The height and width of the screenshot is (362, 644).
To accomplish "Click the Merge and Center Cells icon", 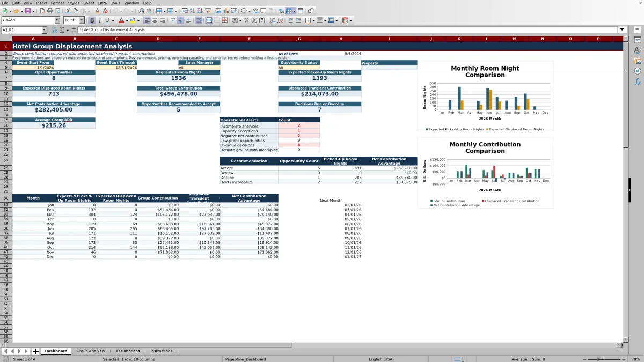I will click(209, 20).
